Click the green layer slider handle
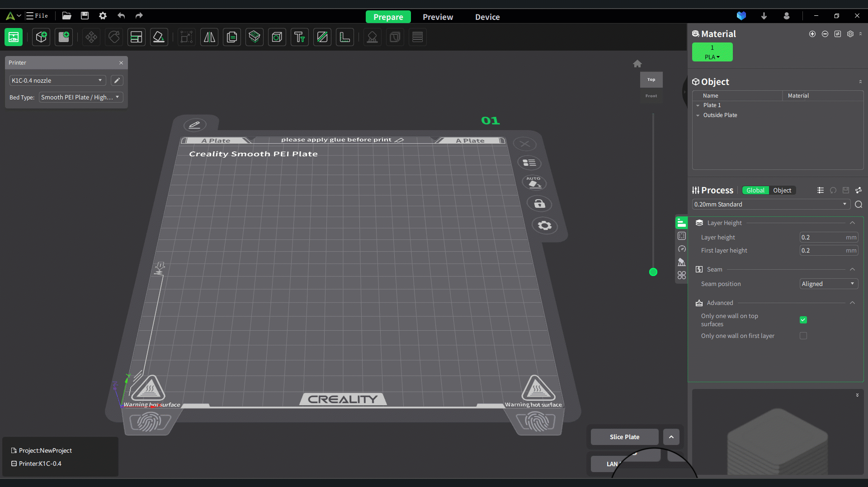 [653, 272]
